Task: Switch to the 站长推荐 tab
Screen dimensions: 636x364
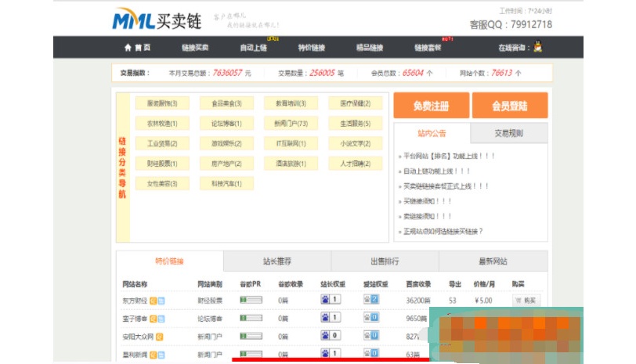Action: coord(276,261)
